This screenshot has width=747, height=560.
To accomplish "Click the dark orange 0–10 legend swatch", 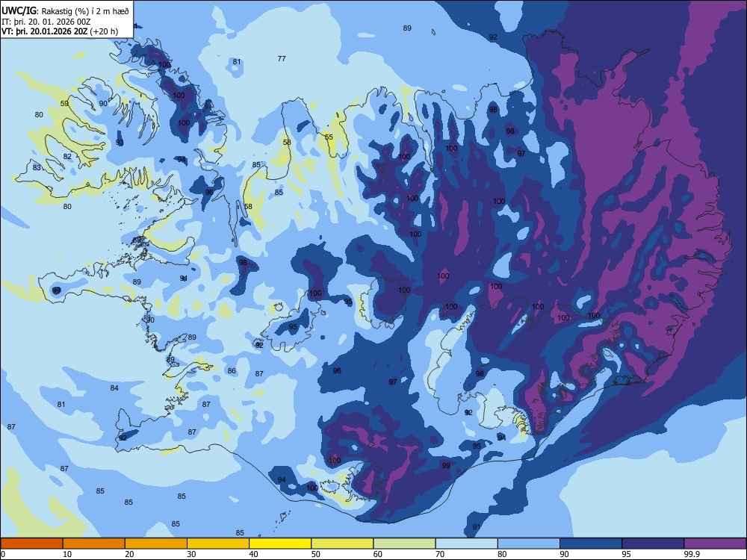I will click(32, 544).
